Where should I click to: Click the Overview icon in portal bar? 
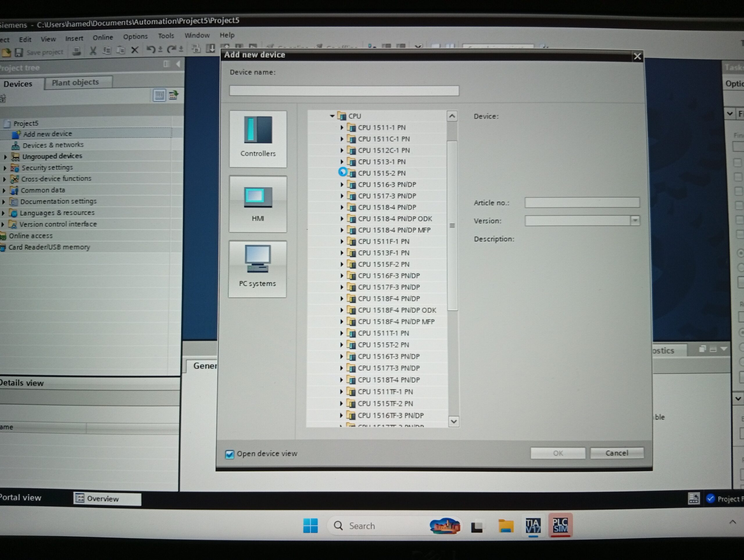coord(79,498)
